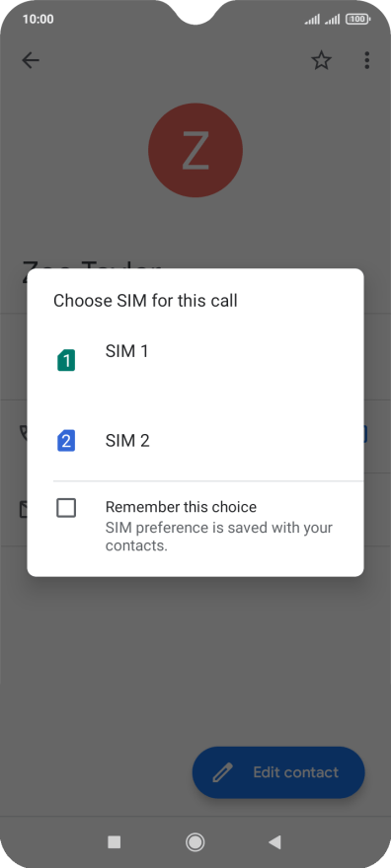
Task: Open the three-dot overflow menu
Action: [366, 60]
